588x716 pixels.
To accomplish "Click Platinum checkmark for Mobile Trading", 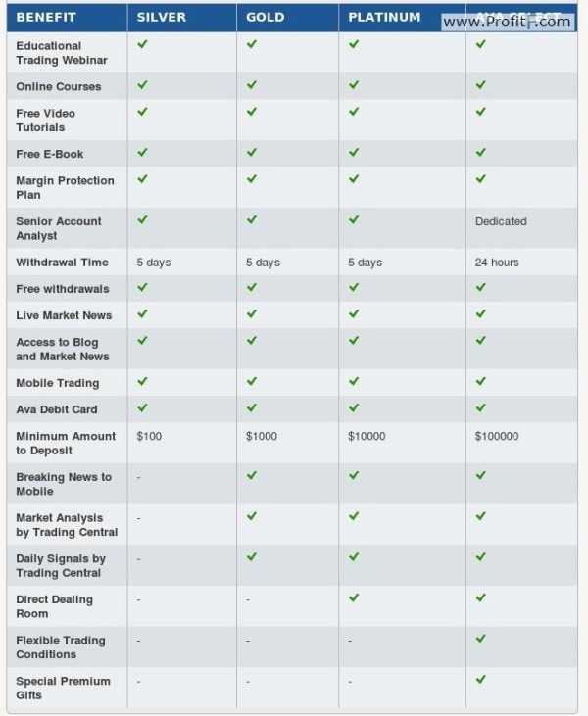I will (354, 381).
